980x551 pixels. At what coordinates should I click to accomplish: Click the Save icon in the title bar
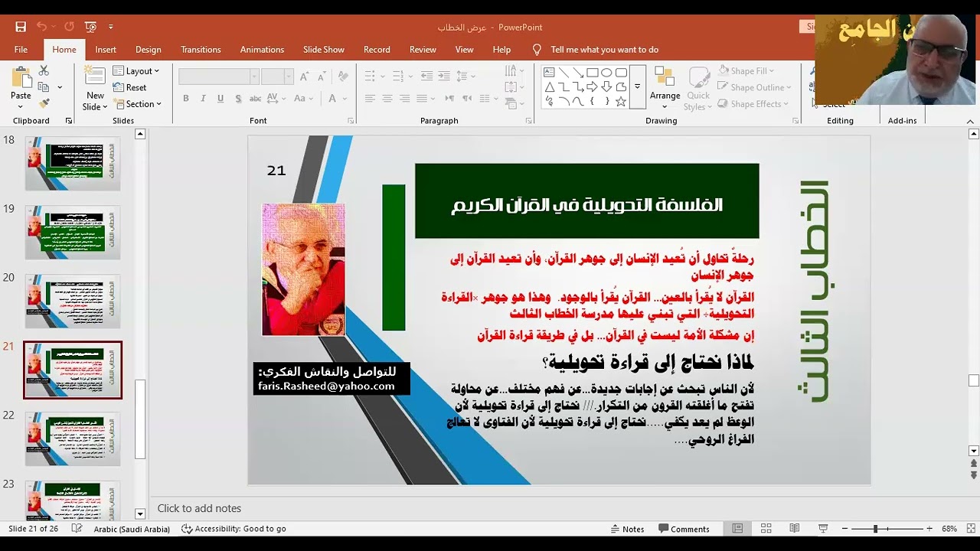[21, 27]
